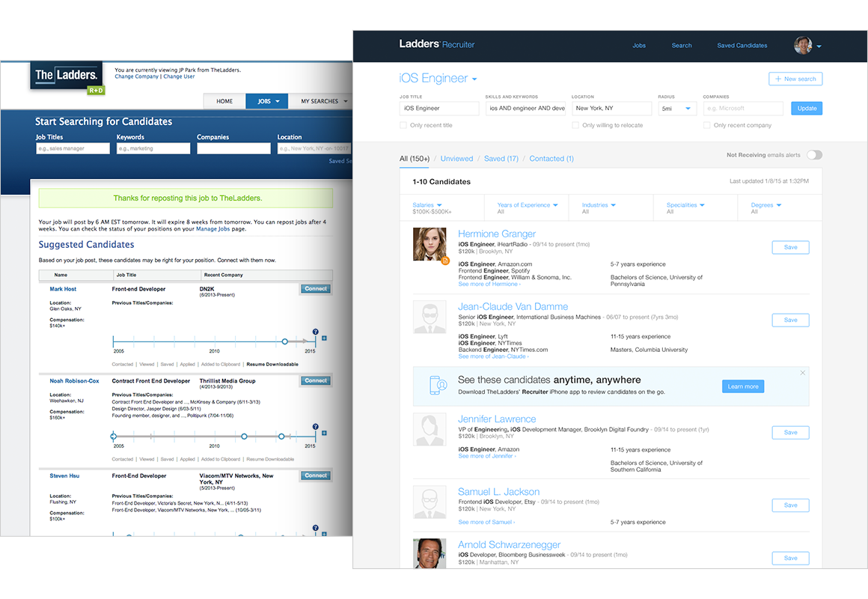This screenshot has width=868, height=599.
Task: Open the Degrees filter dropdown
Action: coord(766,205)
